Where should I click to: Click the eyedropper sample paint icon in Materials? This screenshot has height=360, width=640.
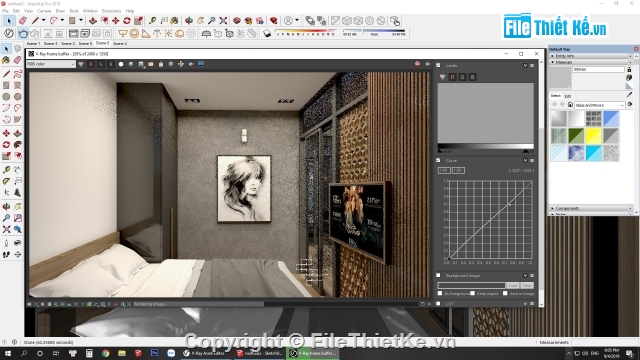[629, 95]
